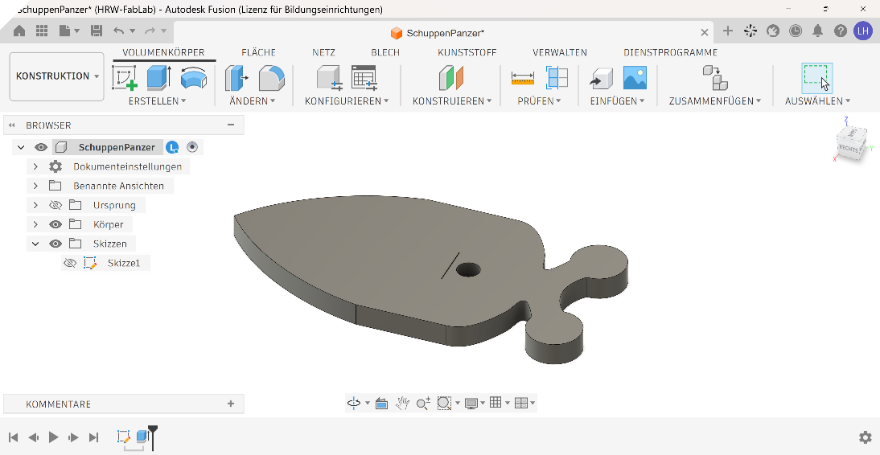The width and height of the screenshot is (880, 455).
Task: Hide the Skizzen folder
Action: [x=55, y=243]
